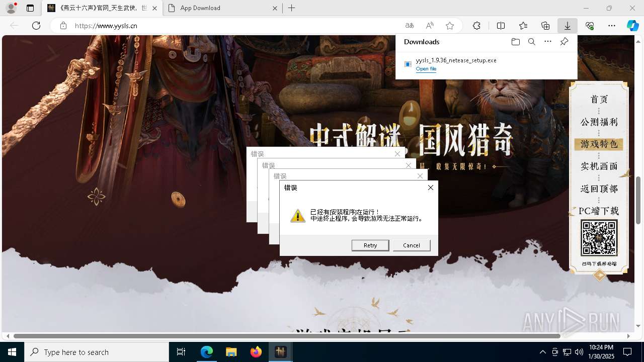Image resolution: width=644 pixels, height=362 pixels.
Task: Close the App Download tab
Action: pos(275,8)
